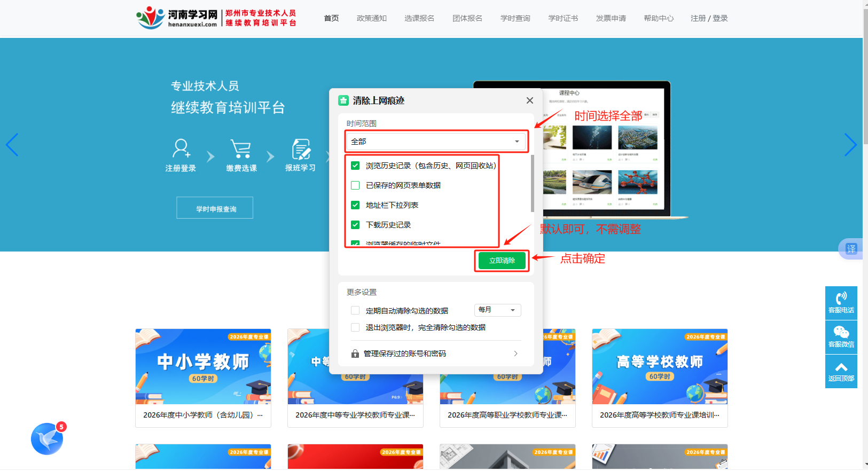Screen dimensions: 868x471
Task: Uncheck 浏览历史记录 checkbox
Action: 355,166
